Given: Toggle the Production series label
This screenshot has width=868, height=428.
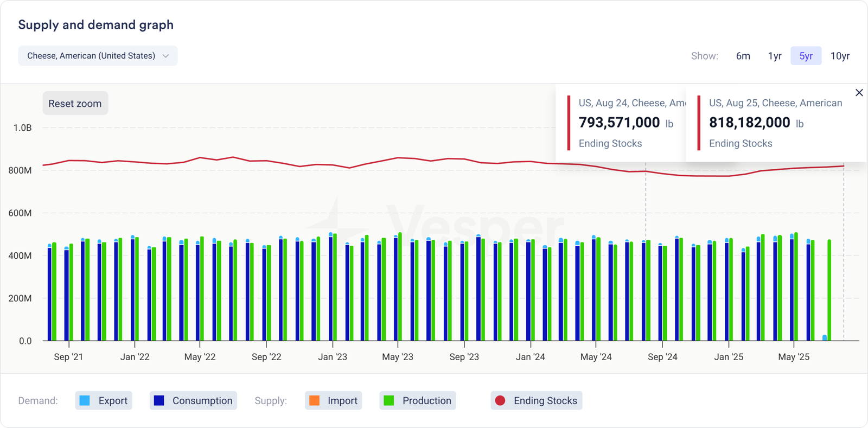Looking at the screenshot, I should (426, 400).
